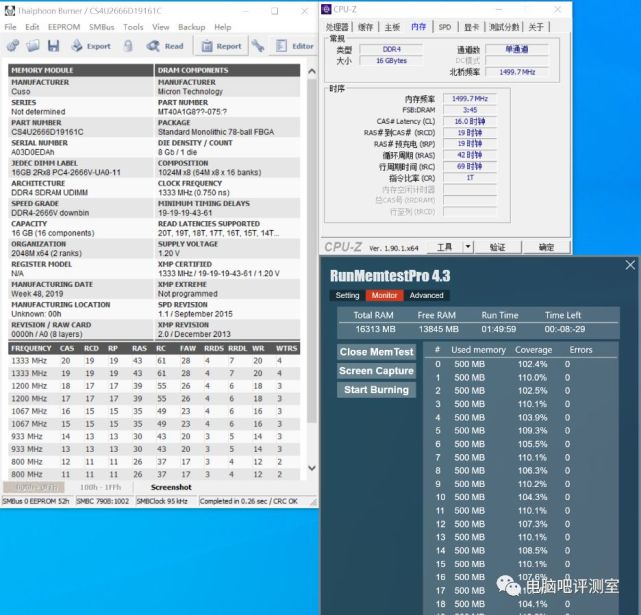641x615 pixels.
Task: Click the 800 MHz CAS 12 timing row
Action: tap(154, 462)
